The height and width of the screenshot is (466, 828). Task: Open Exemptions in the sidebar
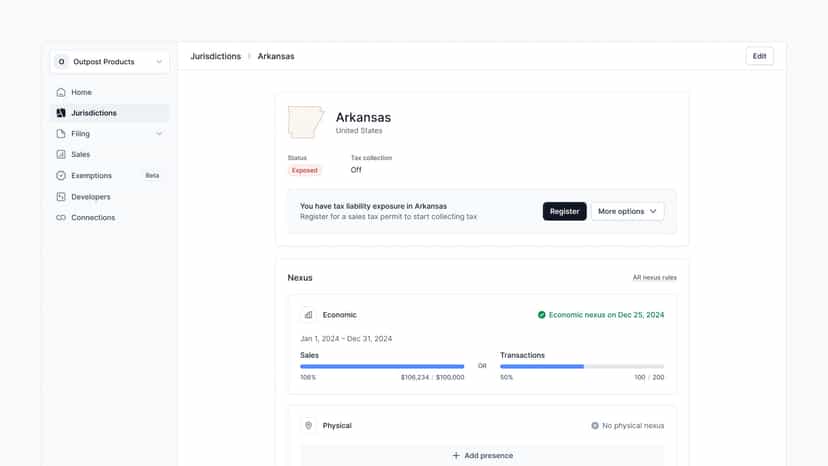(x=110, y=175)
